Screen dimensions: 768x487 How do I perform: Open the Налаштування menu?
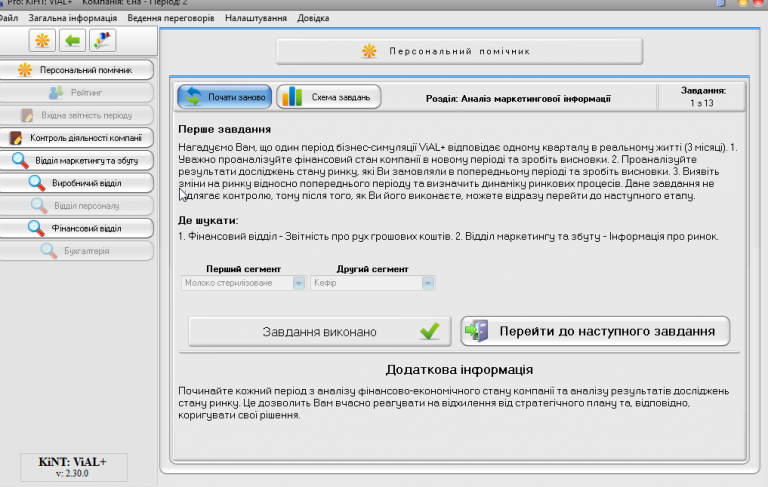256,18
